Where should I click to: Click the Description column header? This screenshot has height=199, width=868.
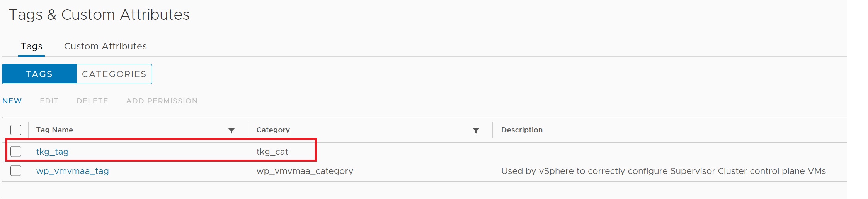(522, 130)
